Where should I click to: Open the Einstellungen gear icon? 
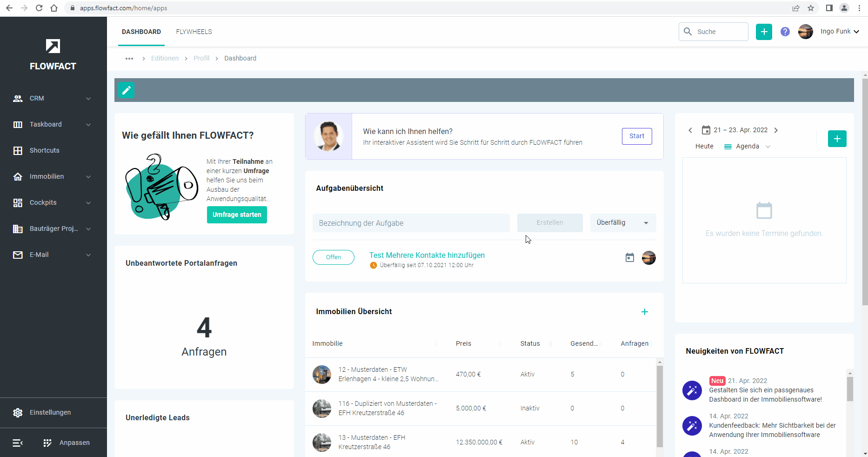[18, 412]
